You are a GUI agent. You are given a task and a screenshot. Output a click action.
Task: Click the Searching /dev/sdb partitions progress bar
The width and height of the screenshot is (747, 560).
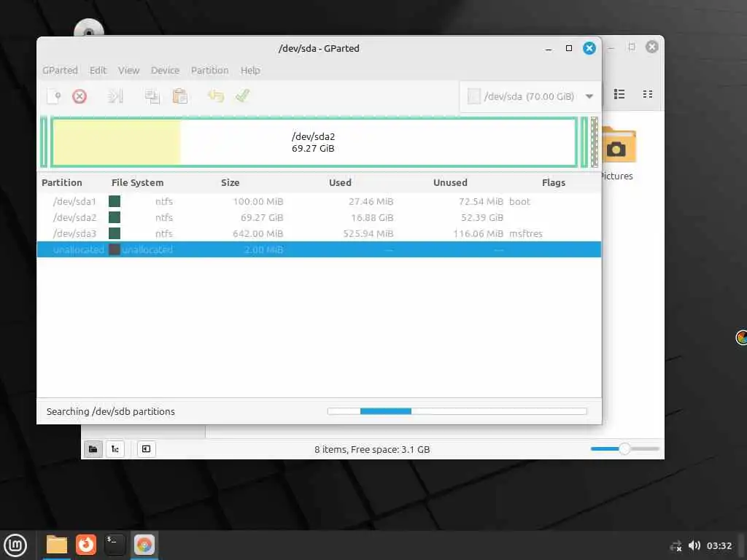[x=457, y=411]
